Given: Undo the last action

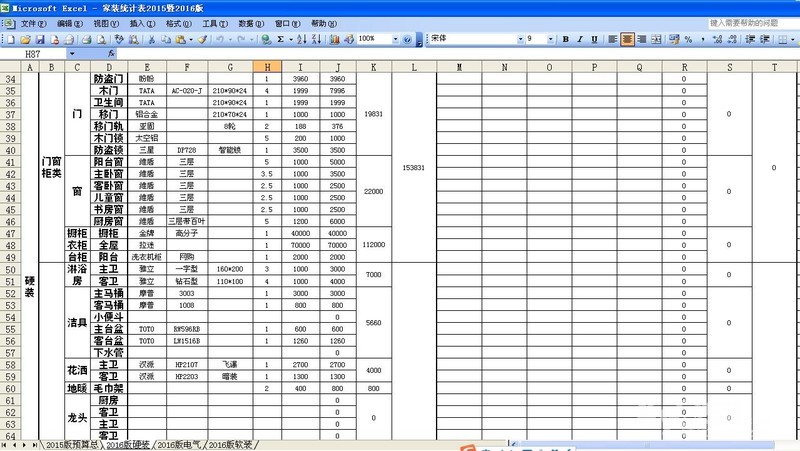Looking at the screenshot, I should point(219,39).
